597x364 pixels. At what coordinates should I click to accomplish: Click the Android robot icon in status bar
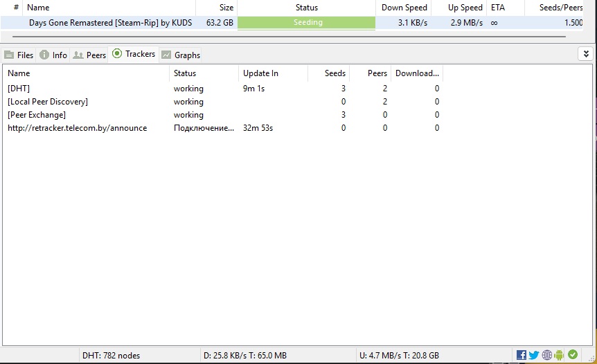point(559,355)
